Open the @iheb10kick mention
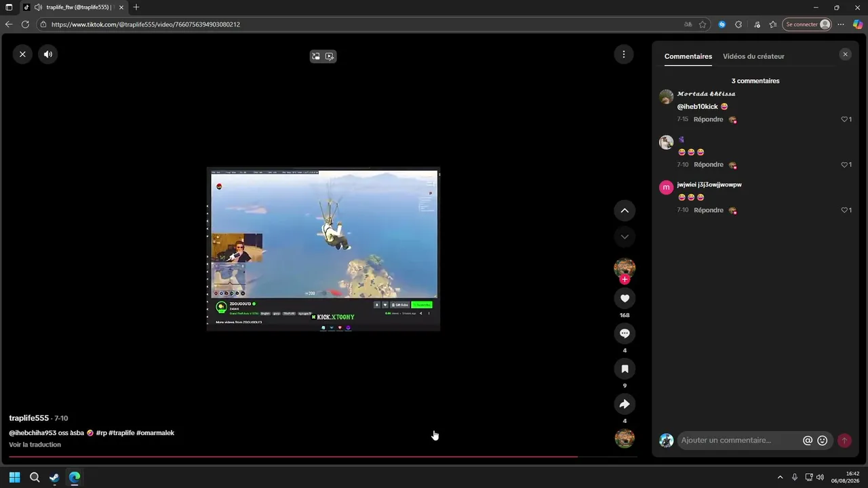This screenshot has width=868, height=488. (697, 106)
